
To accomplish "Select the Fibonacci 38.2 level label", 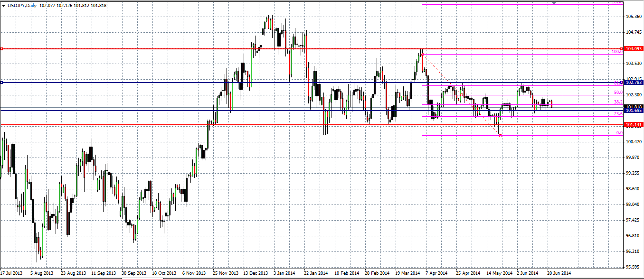I will [x=618, y=102].
